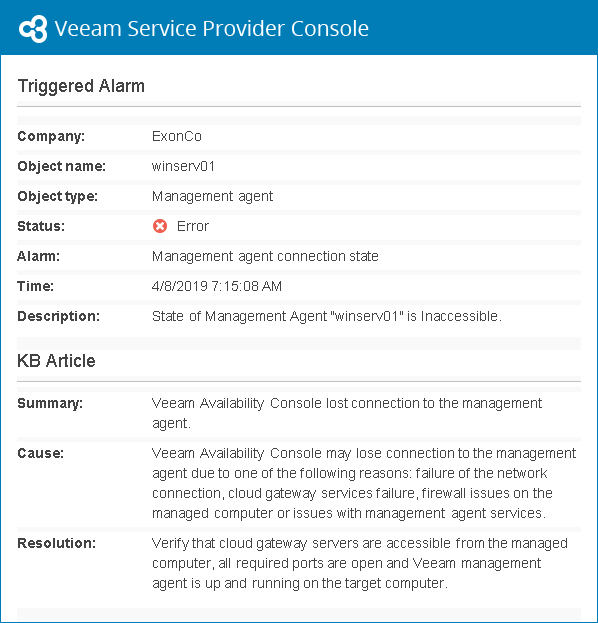The height and width of the screenshot is (623, 598).
Task: Click the Error status text
Action: pos(193,226)
